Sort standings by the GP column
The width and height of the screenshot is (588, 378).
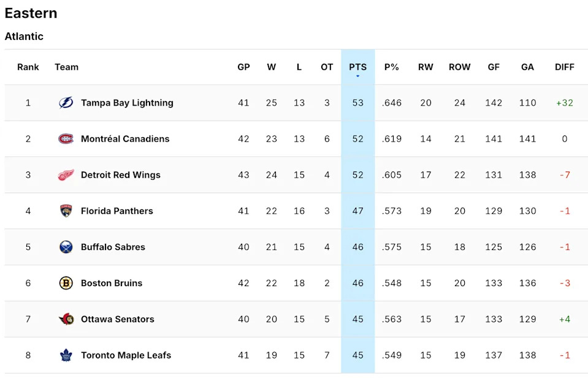243,67
